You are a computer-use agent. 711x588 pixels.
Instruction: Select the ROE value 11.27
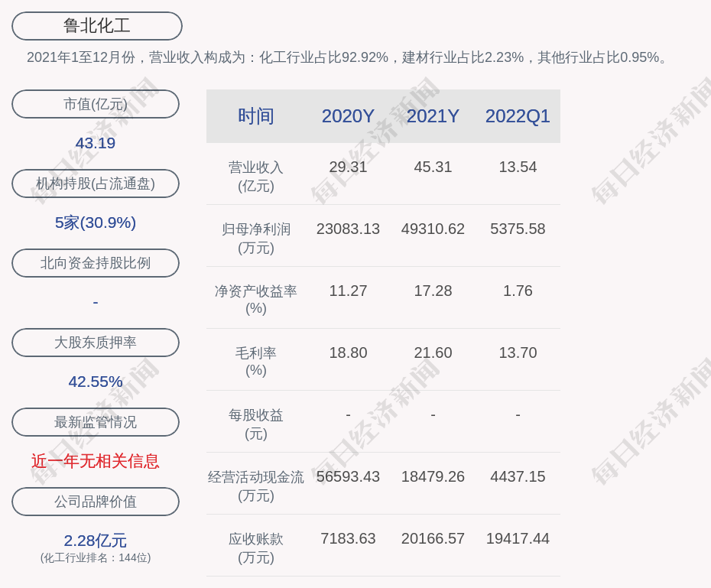pyautogui.click(x=348, y=291)
